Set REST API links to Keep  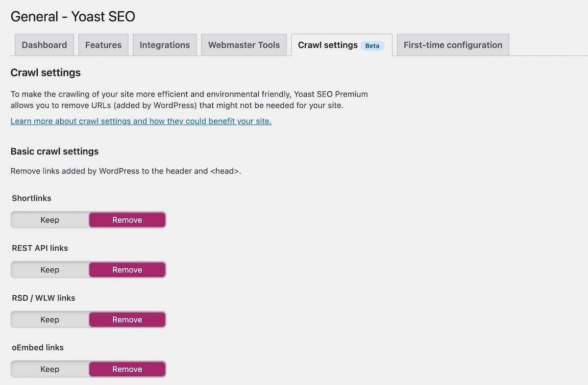[49, 270]
